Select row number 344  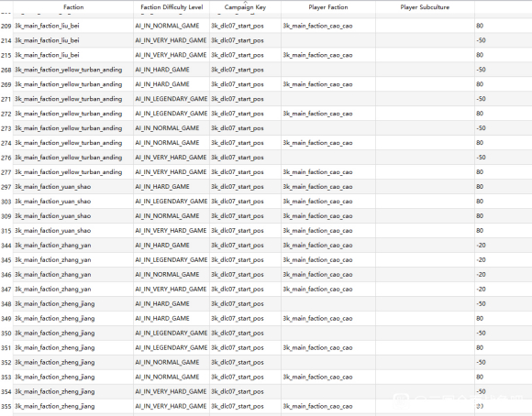tap(6, 246)
